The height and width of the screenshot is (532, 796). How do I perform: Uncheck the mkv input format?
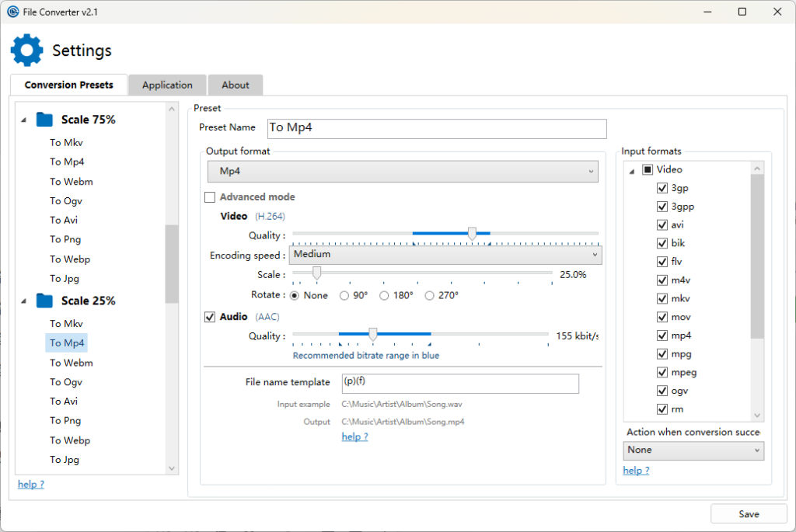pos(662,299)
